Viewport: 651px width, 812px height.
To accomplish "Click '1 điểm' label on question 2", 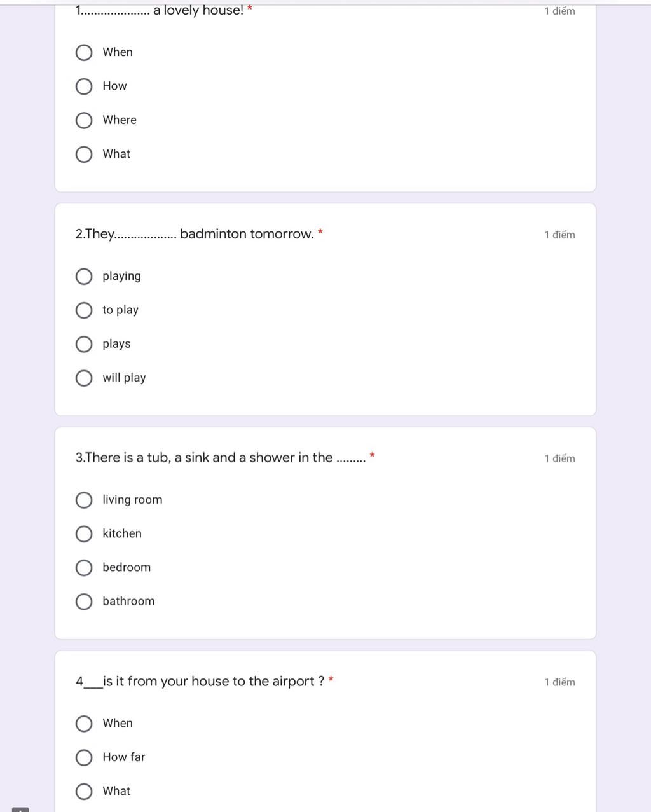I will pos(559,235).
